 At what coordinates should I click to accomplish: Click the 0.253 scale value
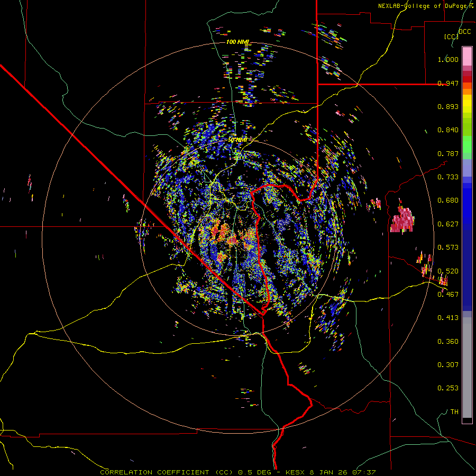448,388
